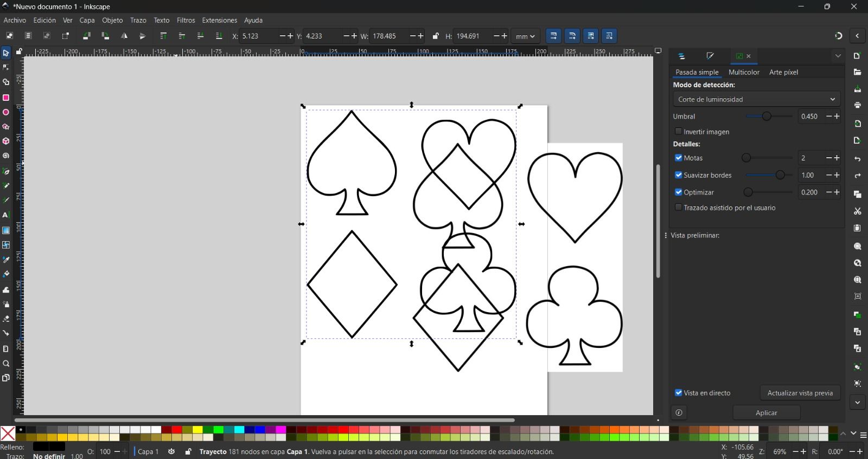Enable Trazado asistido por el usuario

678,207
